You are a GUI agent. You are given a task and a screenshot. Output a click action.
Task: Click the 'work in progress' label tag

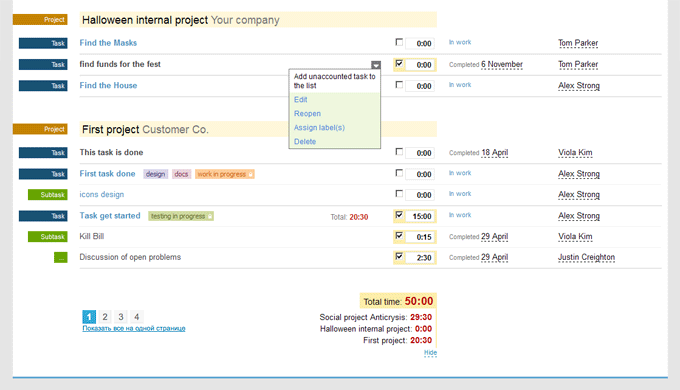pyautogui.click(x=225, y=174)
